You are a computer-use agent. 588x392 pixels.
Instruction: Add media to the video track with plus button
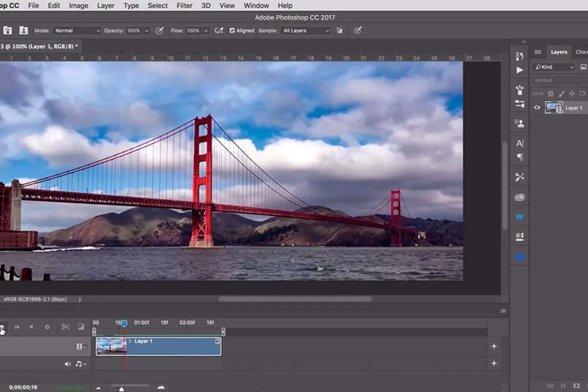[x=494, y=346]
